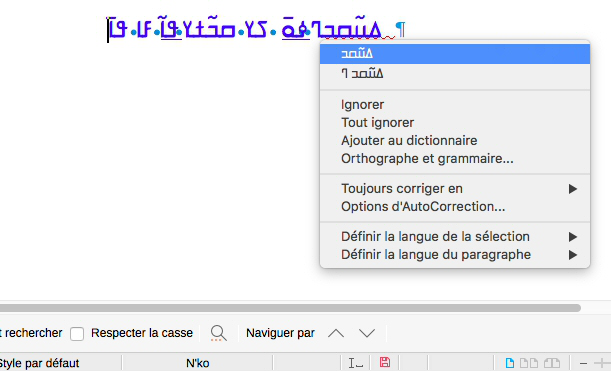
Task: Click the find magnifier search icon
Action: coord(219,333)
